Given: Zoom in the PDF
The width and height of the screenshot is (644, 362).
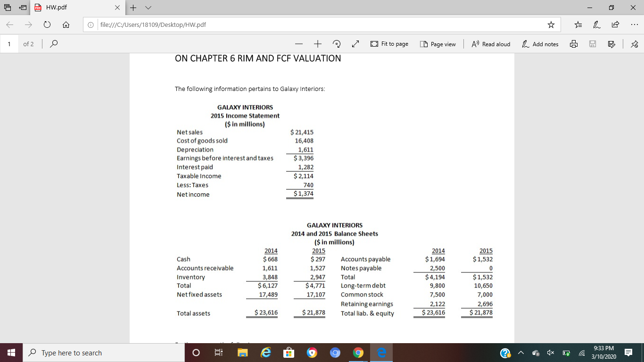Looking at the screenshot, I should click(x=318, y=44).
